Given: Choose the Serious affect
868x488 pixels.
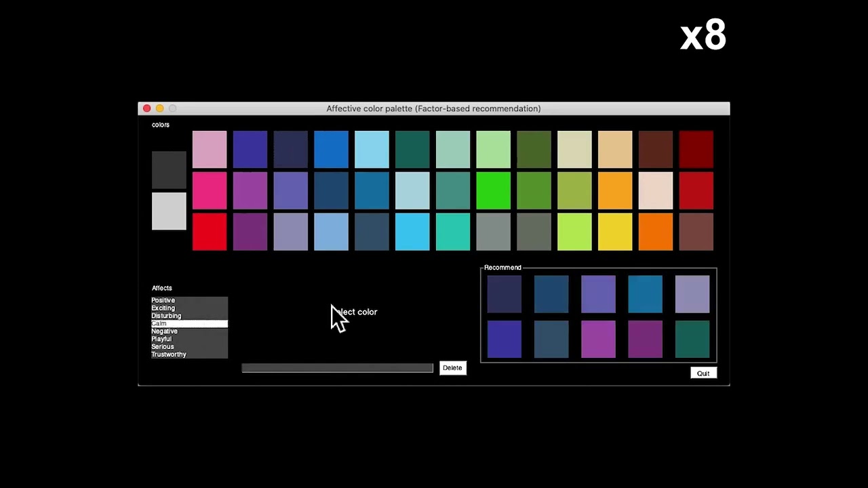Looking at the screenshot, I should click(189, 347).
